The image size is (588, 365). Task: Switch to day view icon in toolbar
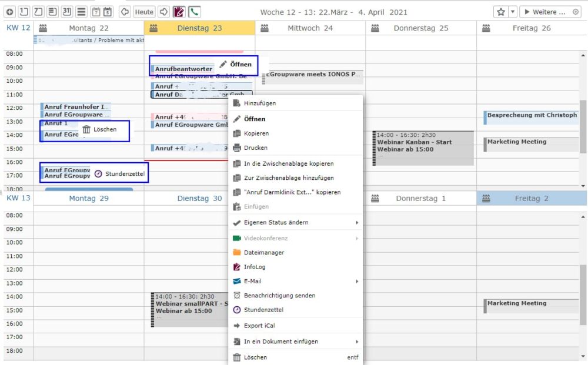[24, 12]
